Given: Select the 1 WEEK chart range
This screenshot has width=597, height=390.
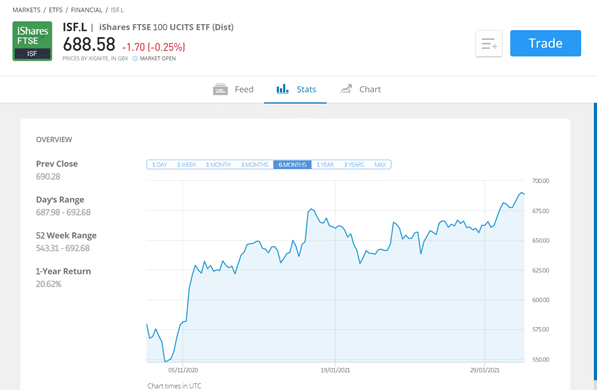Looking at the screenshot, I should (x=187, y=165).
